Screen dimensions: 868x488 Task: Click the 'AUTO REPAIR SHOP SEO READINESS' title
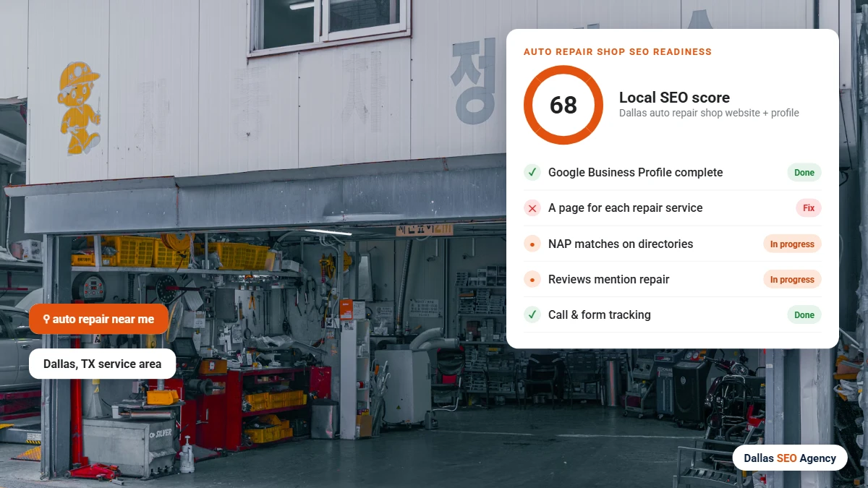[618, 52]
